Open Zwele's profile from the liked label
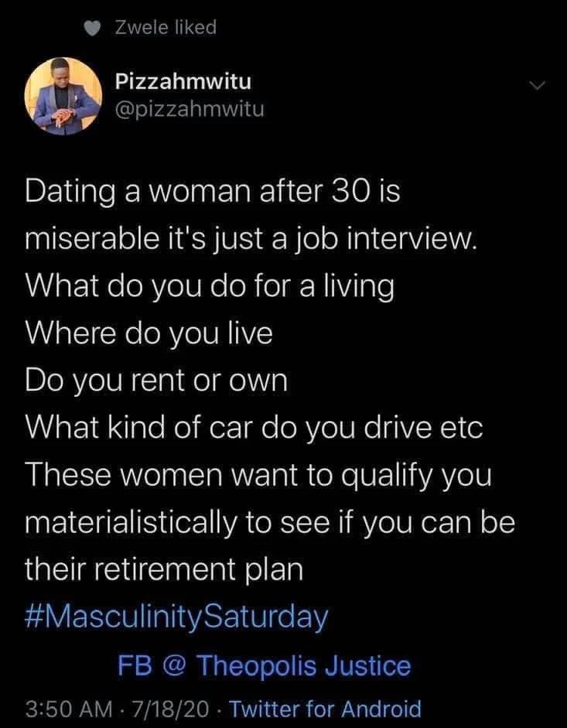Viewport: 567px width, 728px height. tap(166, 28)
